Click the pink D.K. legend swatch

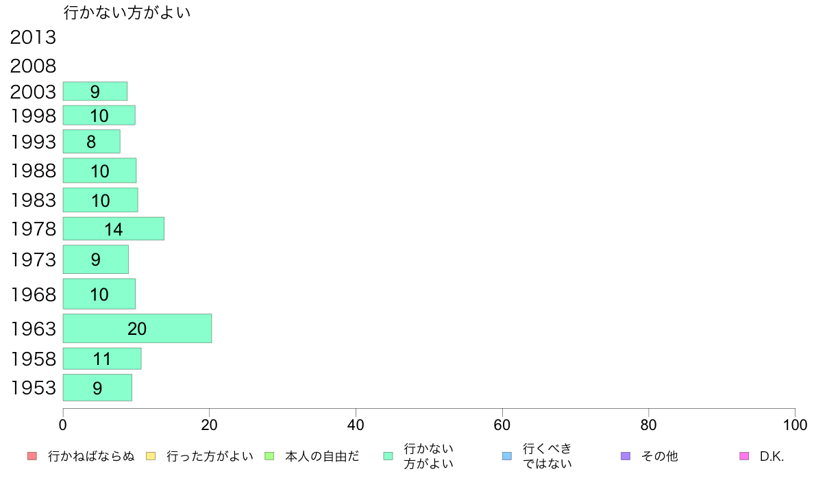[x=744, y=456]
